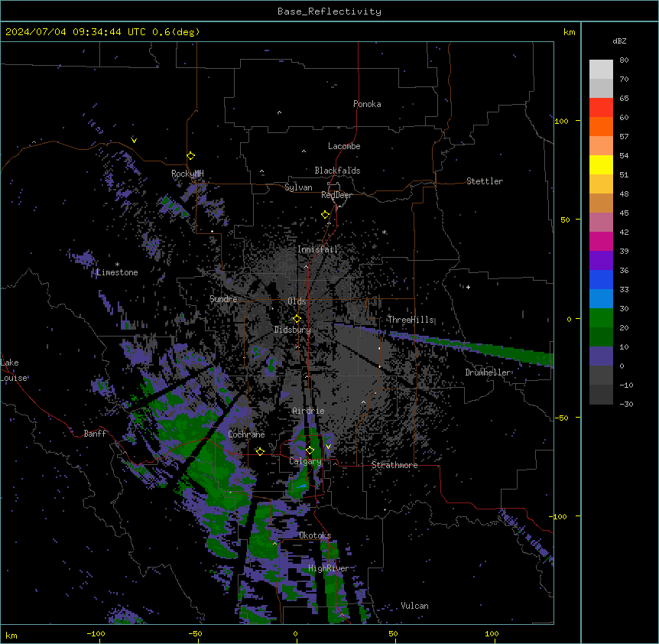659x644 pixels.
Task: Click the purple 36-39 dBZ legend swatch
Action: coord(601,261)
